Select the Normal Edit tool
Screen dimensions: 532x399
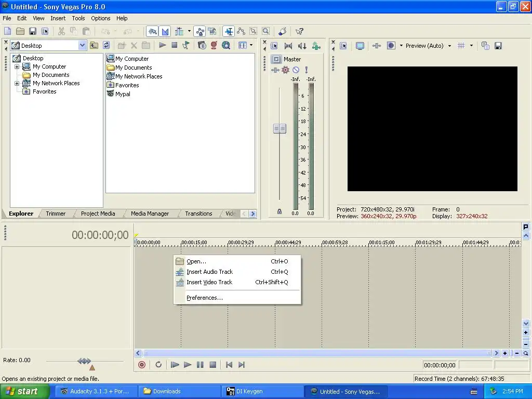pyautogui.click(x=229, y=32)
